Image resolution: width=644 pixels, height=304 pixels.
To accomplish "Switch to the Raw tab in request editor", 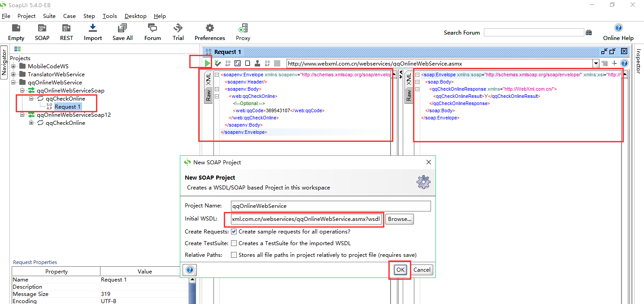I will click(x=208, y=96).
